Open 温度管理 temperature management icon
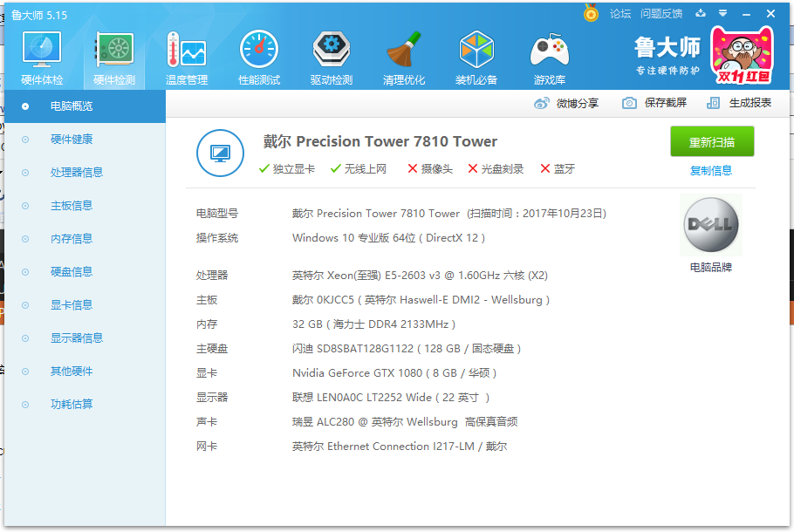The width and height of the screenshot is (794, 532). tap(187, 50)
